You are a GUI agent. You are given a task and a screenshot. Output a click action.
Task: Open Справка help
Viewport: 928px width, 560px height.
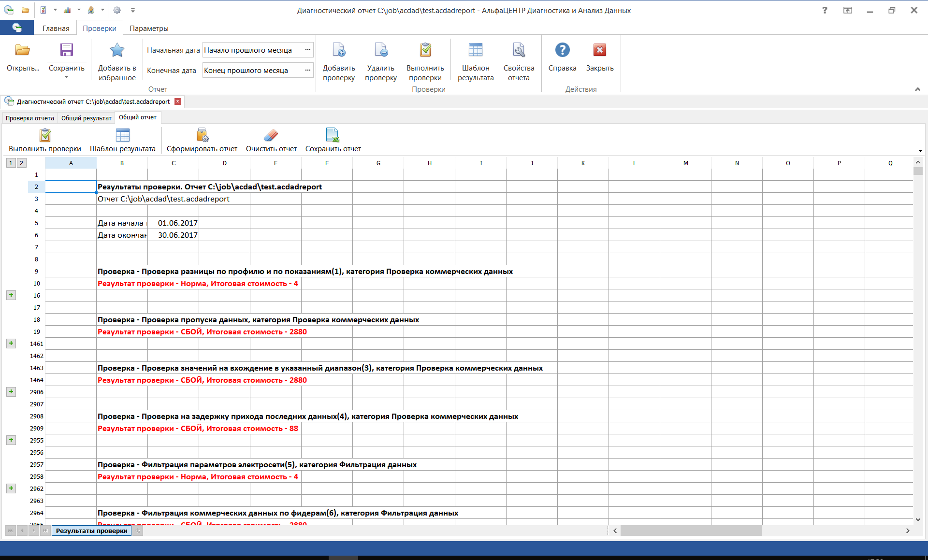pos(562,56)
